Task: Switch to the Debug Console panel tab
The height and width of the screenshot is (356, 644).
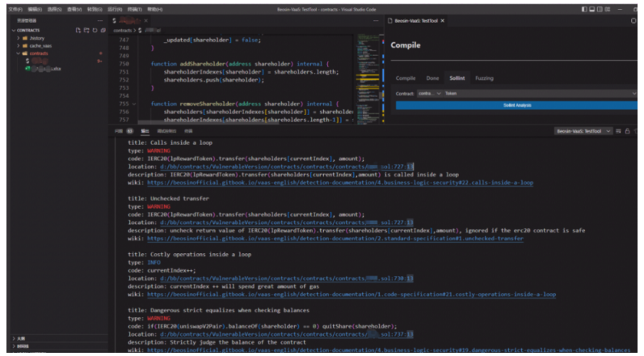Action: tap(166, 131)
